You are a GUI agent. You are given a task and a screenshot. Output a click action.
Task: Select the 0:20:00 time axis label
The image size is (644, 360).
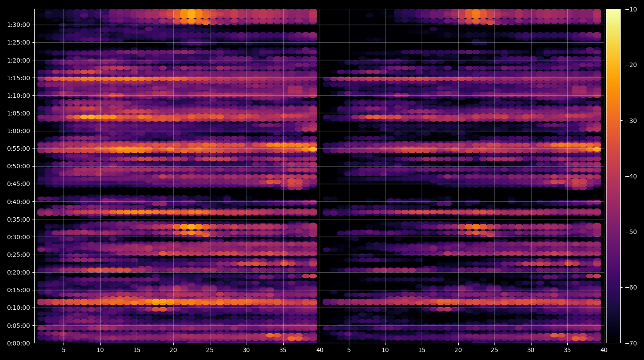tap(19, 272)
